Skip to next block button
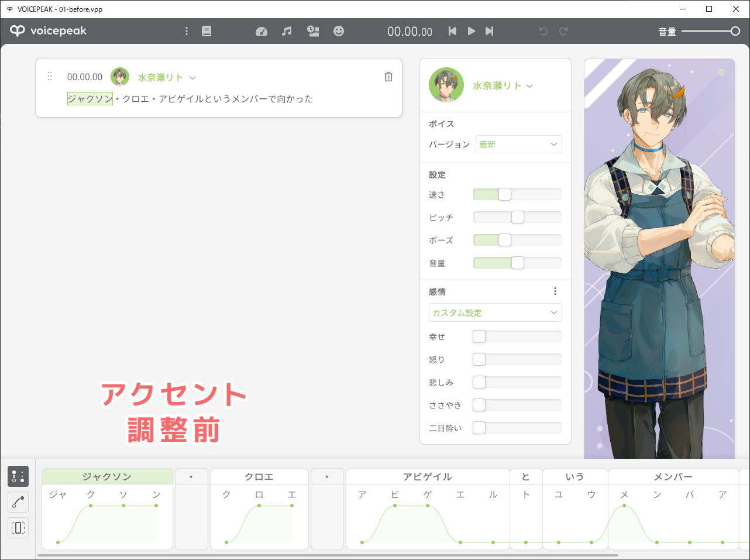750x560 pixels. pyautogui.click(x=490, y=31)
